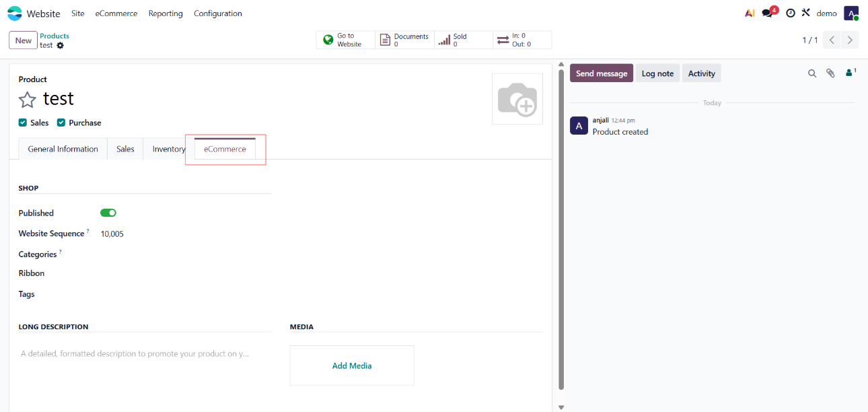
Task: Disable the Published toggle
Action: click(x=108, y=213)
